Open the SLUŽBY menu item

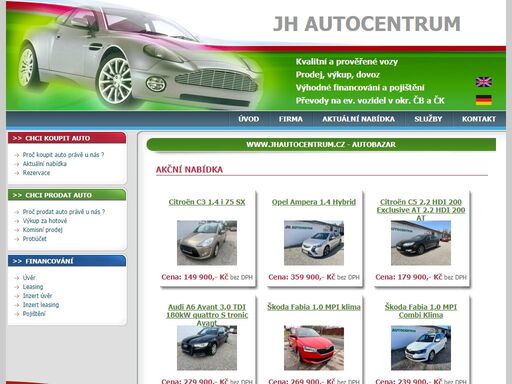(428, 119)
